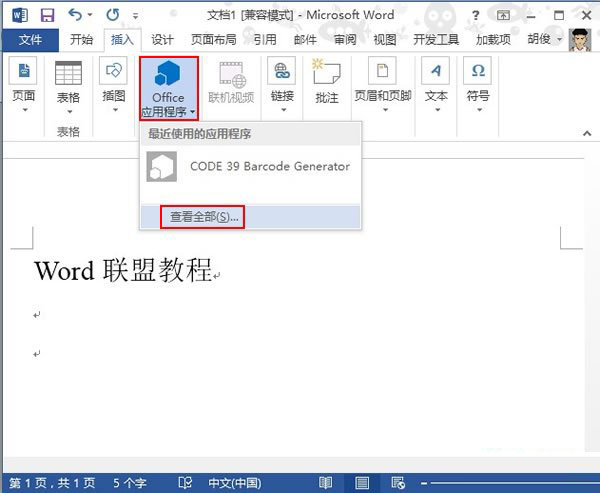Screen dimensions: 600x493
Task: Click the user avatar picture
Action: [x=580, y=40]
